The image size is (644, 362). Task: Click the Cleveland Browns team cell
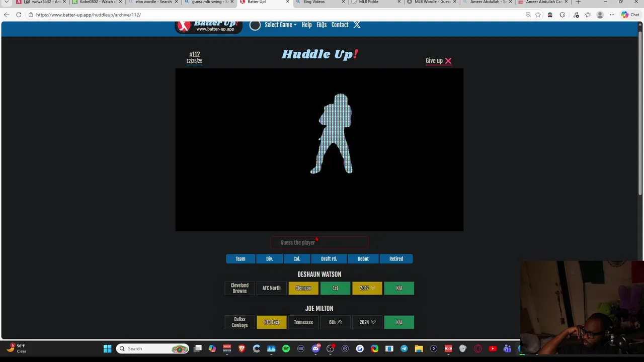pyautogui.click(x=239, y=288)
